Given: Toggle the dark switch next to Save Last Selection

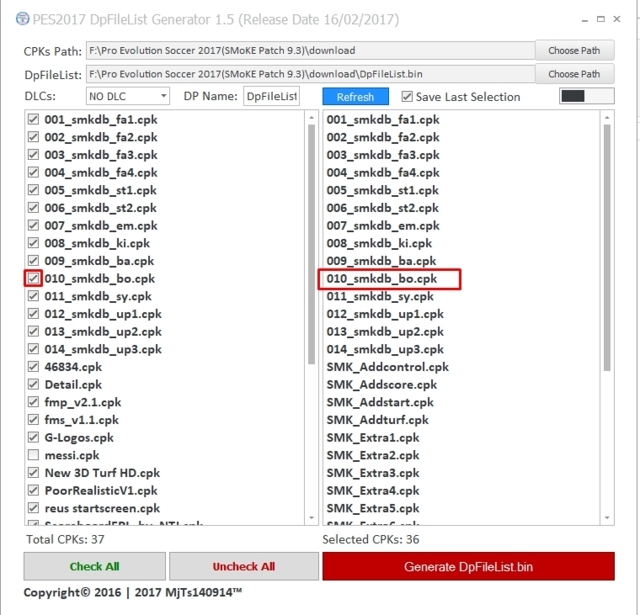Looking at the screenshot, I should [x=587, y=96].
